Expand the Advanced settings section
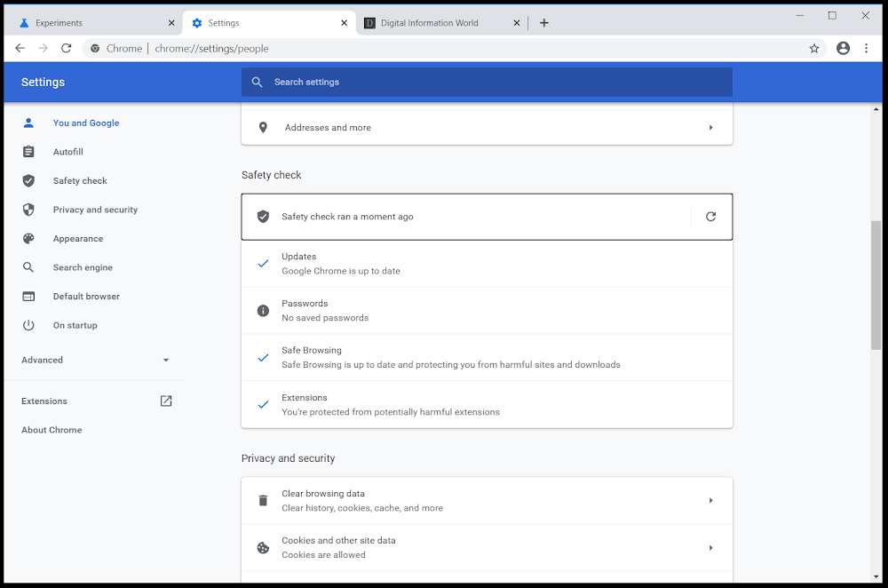This screenshot has width=888, height=588. [x=165, y=360]
